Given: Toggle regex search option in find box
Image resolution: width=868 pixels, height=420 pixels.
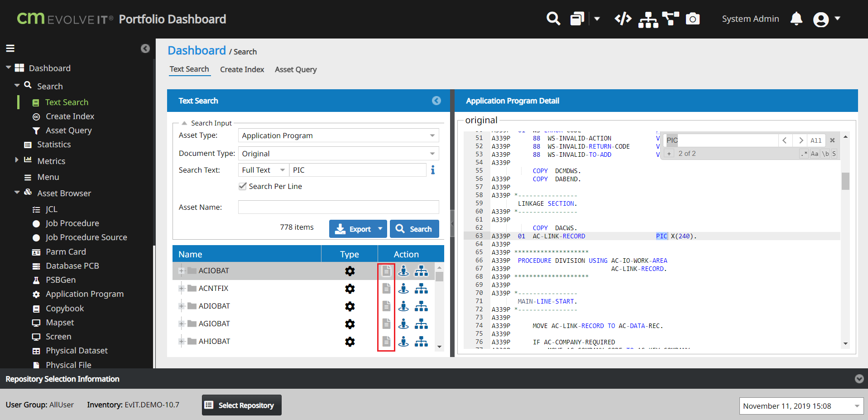Looking at the screenshot, I should [804, 154].
